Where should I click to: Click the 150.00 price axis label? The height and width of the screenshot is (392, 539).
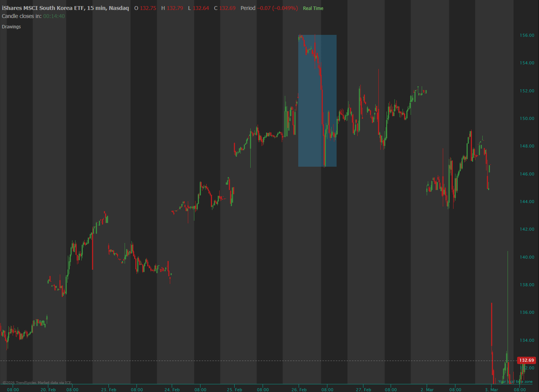coord(527,118)
